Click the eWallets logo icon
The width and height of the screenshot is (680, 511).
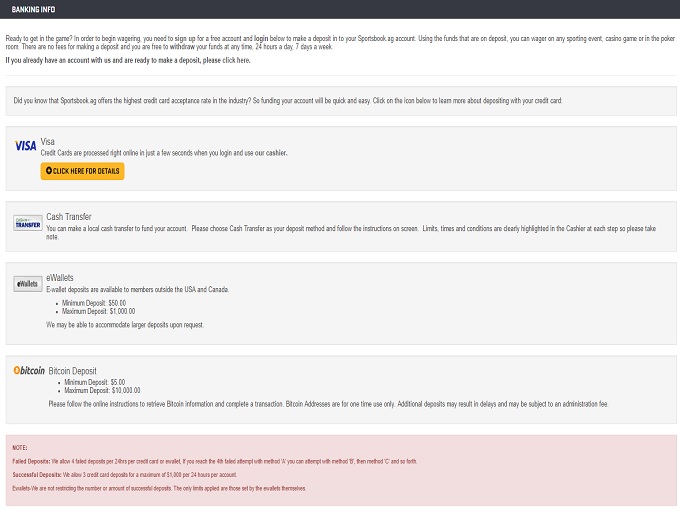point(28,284)
